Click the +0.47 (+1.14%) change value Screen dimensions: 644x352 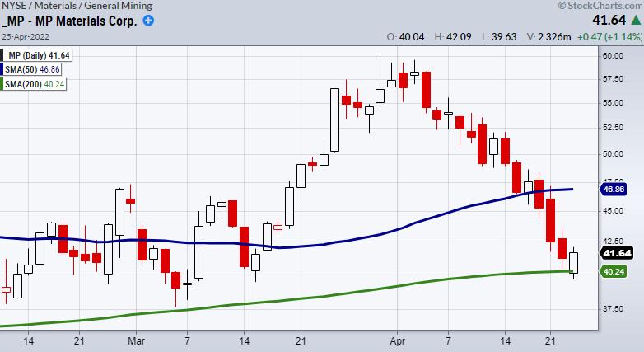pos(609,36)
